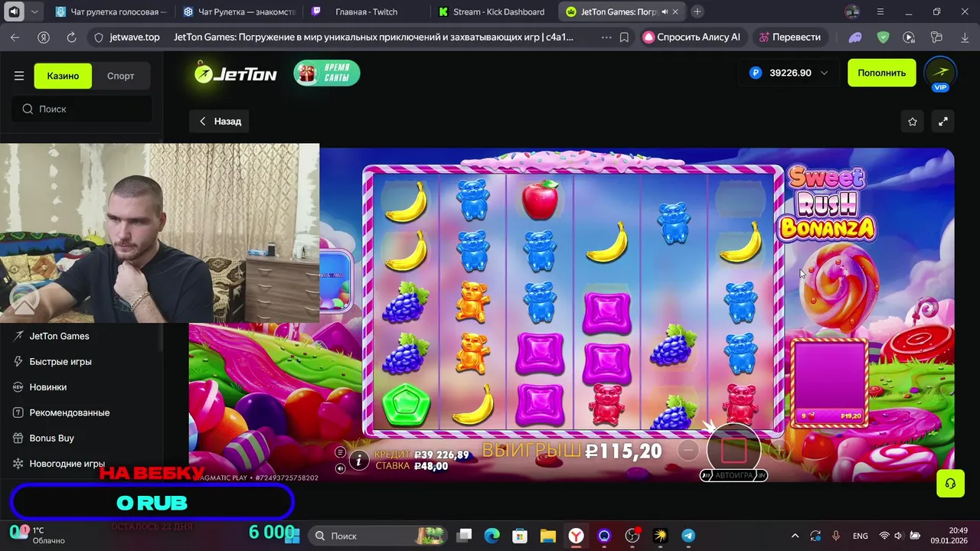Click the lollipop multiplier panel showing ₽19,20
The image size is (980, 551).
click(x=830, y=382)
